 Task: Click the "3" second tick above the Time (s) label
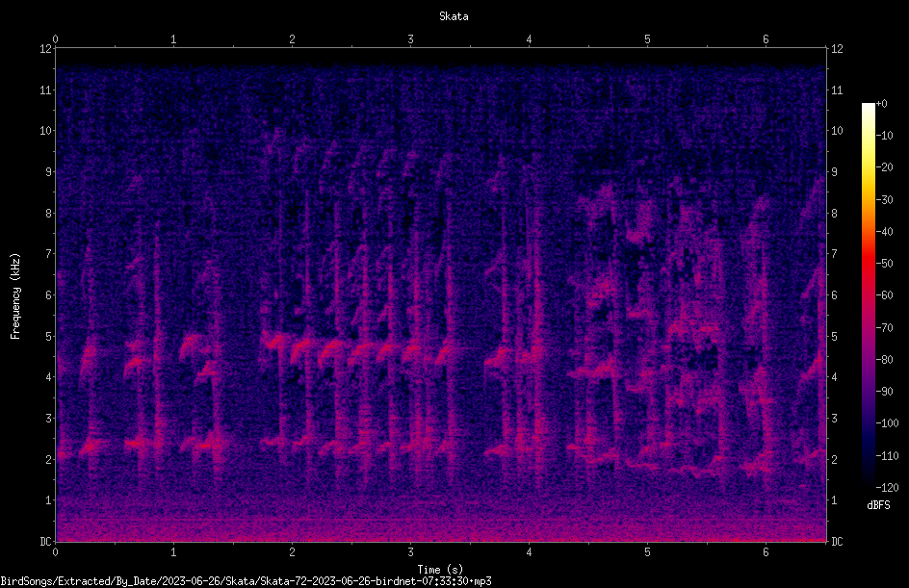(x=410, y=552)
